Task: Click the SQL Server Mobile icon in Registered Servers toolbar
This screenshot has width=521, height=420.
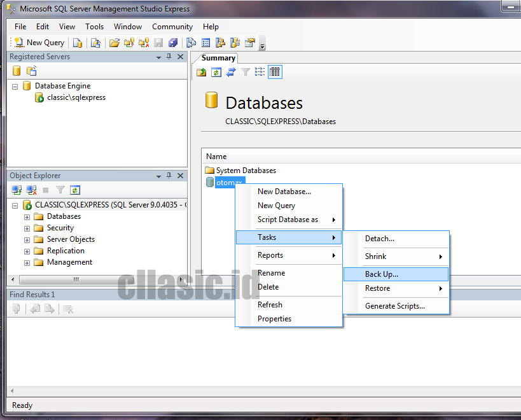Action: click(x=32, y=71)
